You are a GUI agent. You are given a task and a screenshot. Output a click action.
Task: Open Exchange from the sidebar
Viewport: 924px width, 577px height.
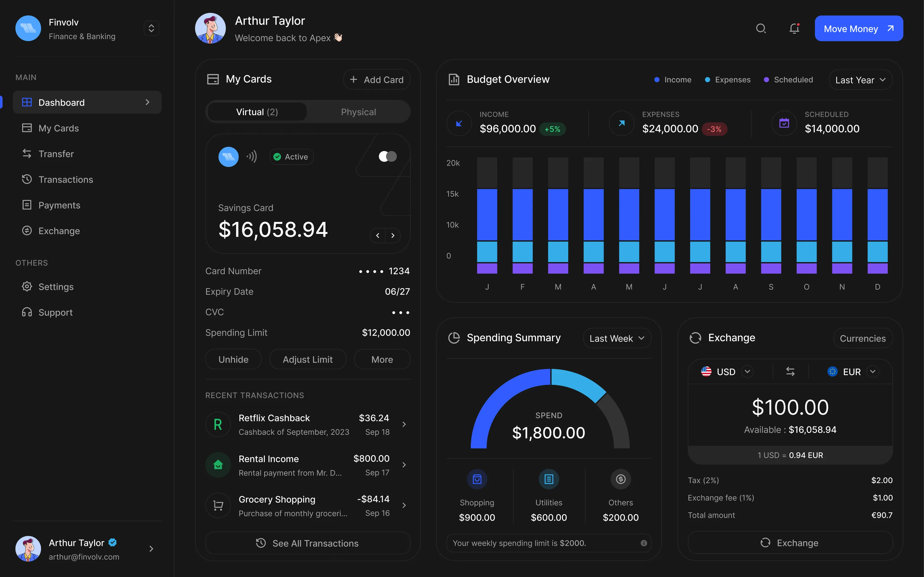pyautogui.click(x=59, y=231)
